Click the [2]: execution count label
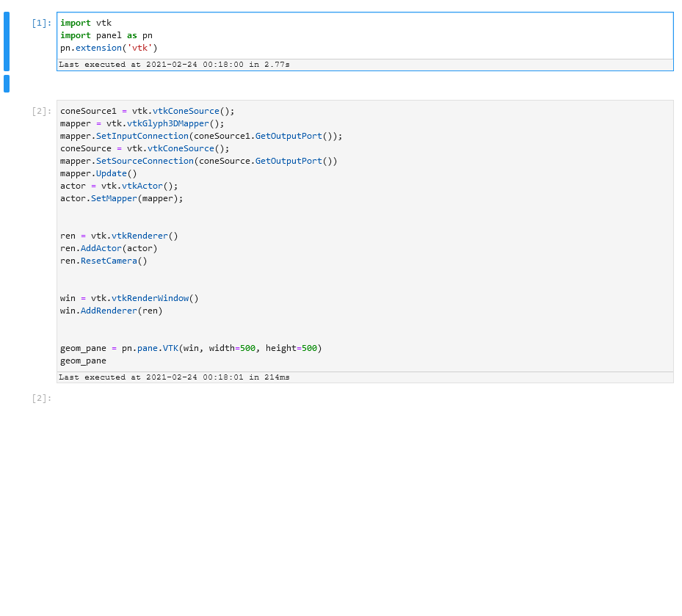Image resolution: width=682 pixels, height=616 pixels. [41, 111]
